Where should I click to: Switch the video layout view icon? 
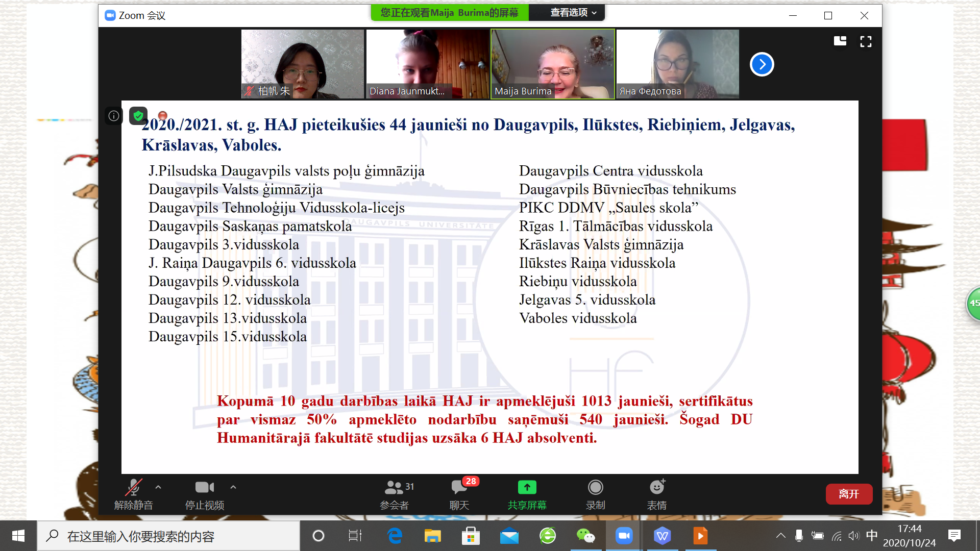pyautogui.click(x=840, y=41)
